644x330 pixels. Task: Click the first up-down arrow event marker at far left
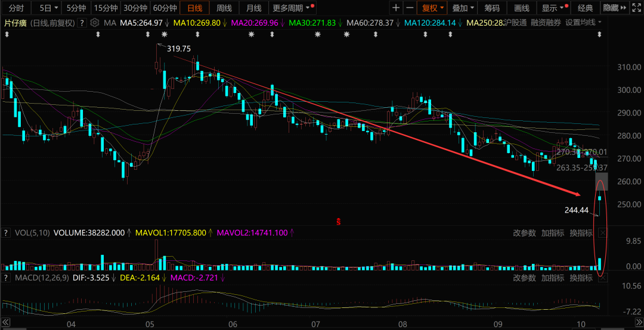7,35
